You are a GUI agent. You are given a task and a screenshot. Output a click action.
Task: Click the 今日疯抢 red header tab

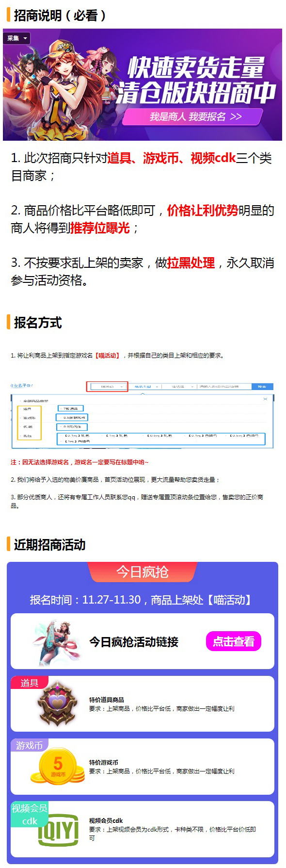[x=143, y=572]
